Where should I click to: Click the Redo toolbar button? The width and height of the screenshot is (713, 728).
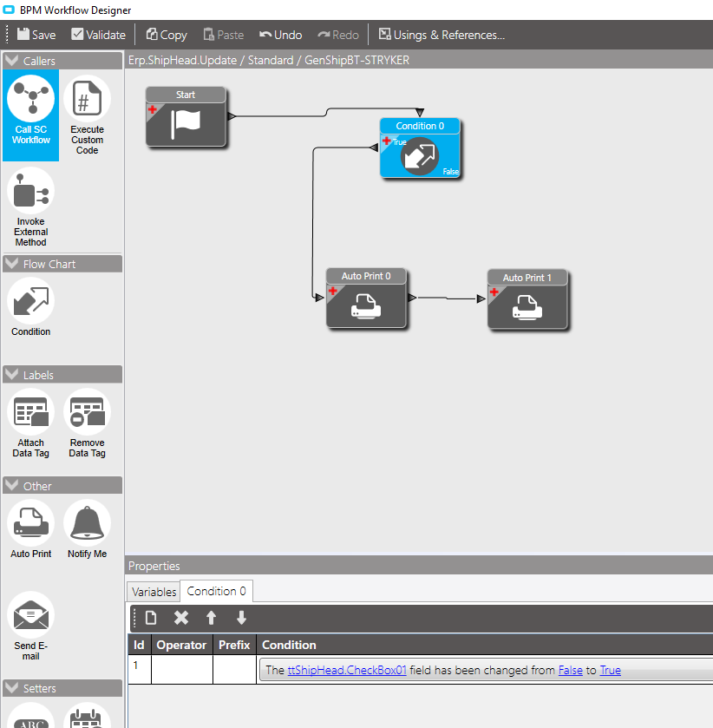click(338, 35)
